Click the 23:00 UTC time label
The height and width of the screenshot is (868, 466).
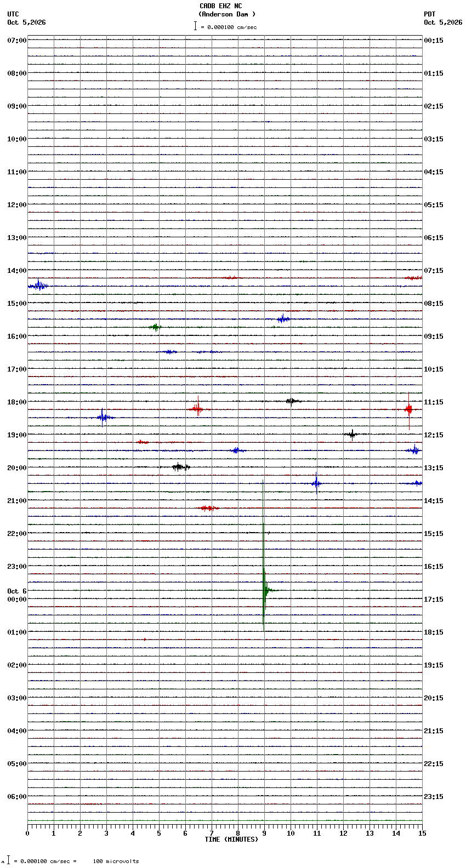[x=17, y=567]
